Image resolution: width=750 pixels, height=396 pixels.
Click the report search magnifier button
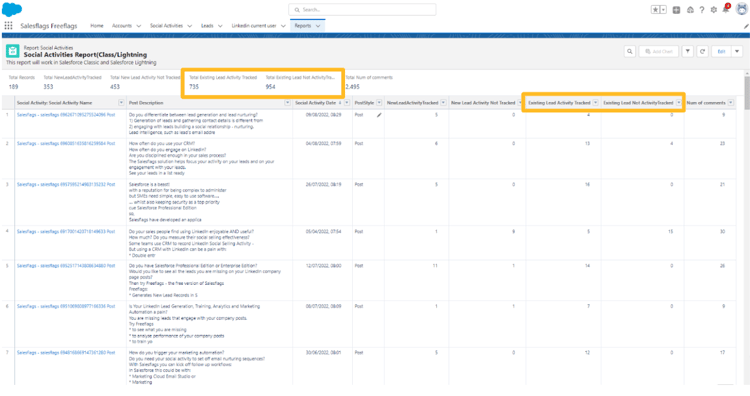[629, 51]
